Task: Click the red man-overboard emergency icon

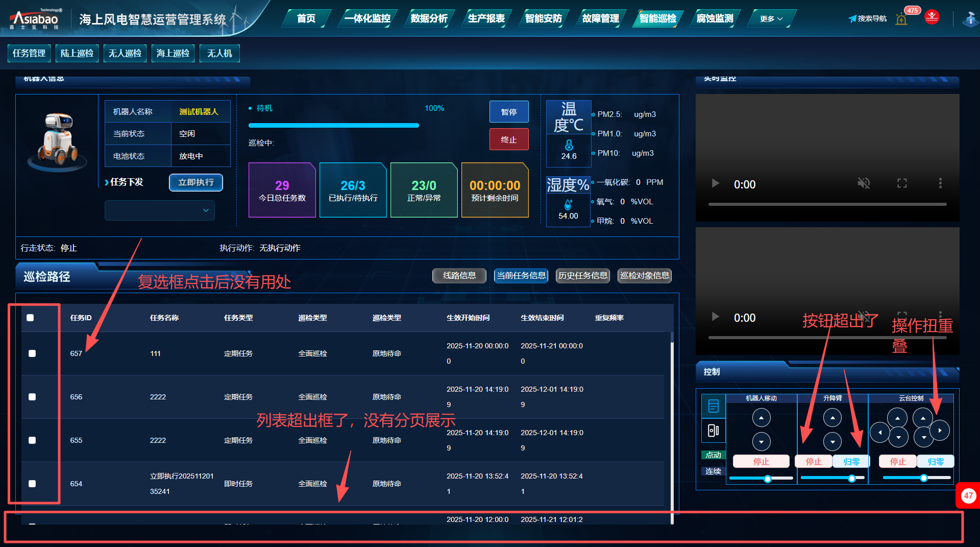Action: 932,17
